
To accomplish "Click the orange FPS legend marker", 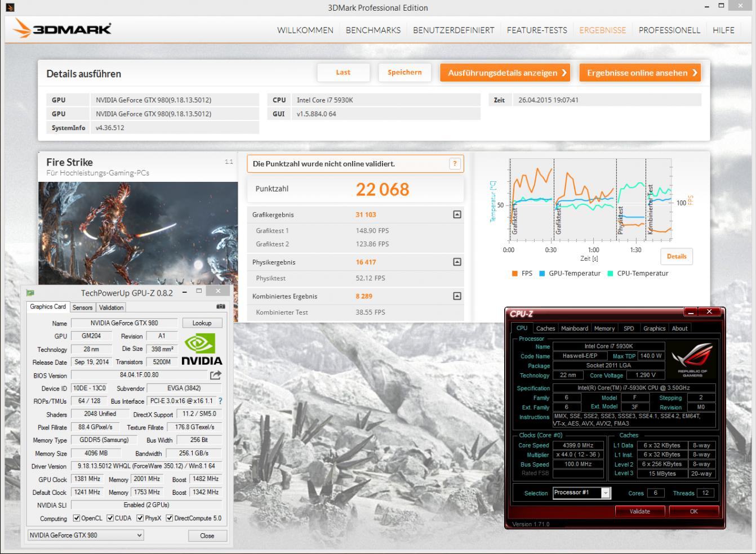I will (514, 274).
